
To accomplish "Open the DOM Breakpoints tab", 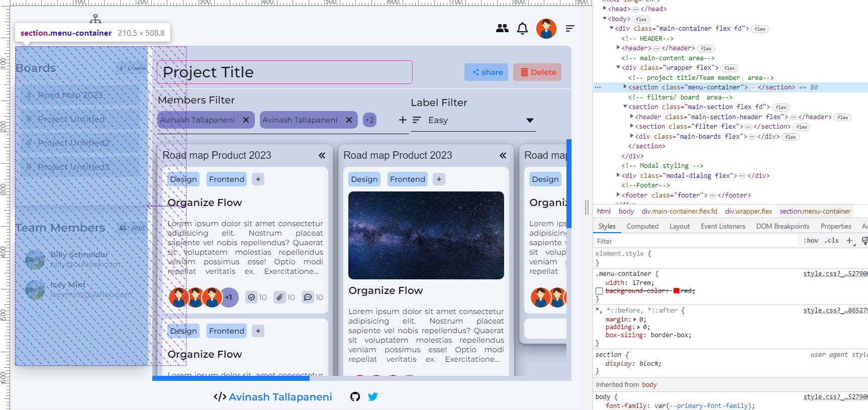I will coord(783,227).
